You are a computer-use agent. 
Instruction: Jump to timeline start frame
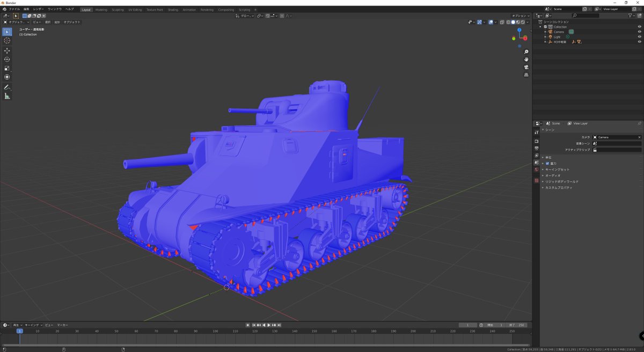[x=255, y=325]
